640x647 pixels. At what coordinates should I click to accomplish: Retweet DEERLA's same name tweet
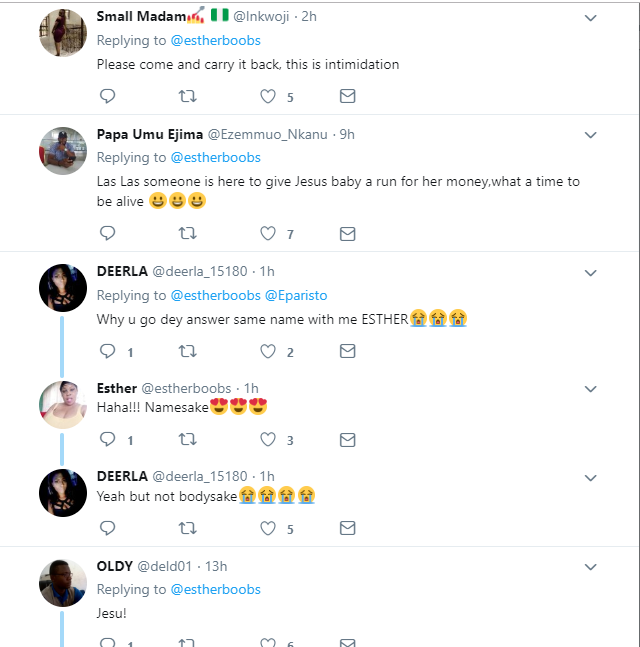click(x=187, y=351)
